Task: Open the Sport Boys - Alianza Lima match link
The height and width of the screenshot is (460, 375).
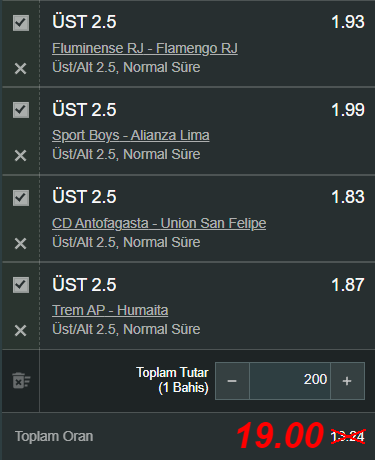Action: click(131, 136)
